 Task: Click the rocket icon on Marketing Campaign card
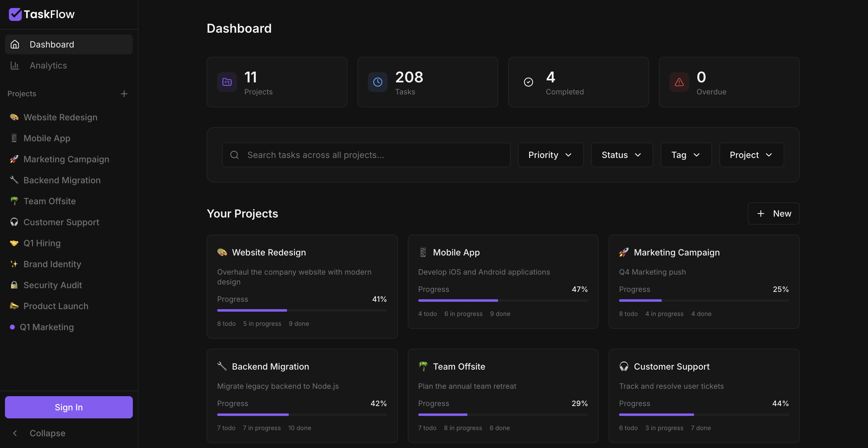click(x=624, y=252)
